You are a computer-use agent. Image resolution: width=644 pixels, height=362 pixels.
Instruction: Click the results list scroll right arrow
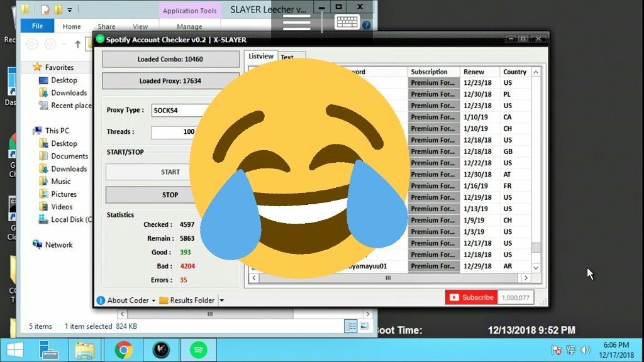(x=526, y=278)
